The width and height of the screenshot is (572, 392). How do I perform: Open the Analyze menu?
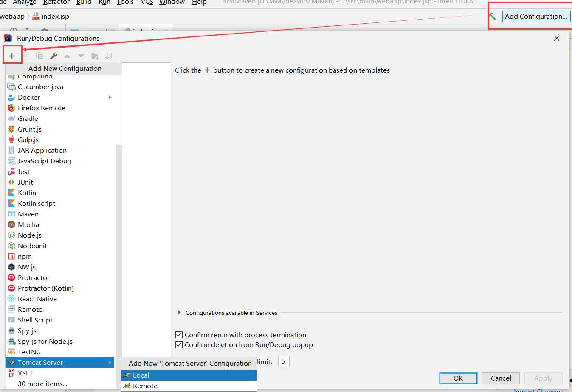[25, 2]
